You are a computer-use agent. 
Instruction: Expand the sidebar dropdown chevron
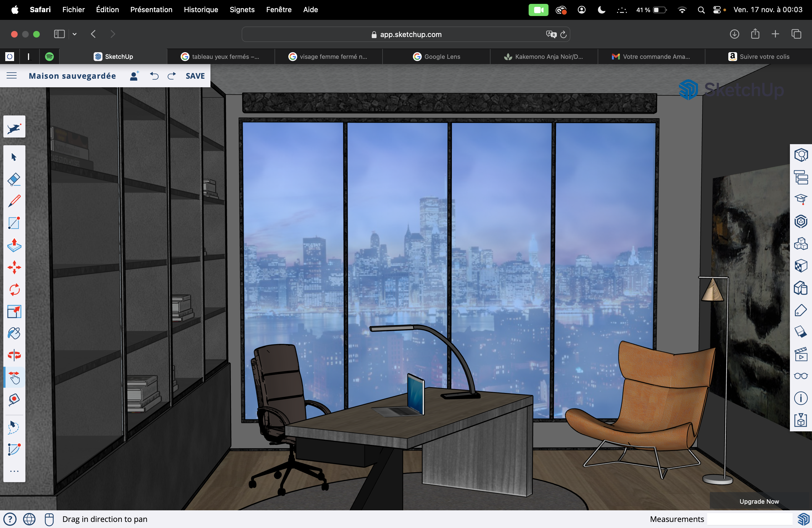(x=74, y=34)
